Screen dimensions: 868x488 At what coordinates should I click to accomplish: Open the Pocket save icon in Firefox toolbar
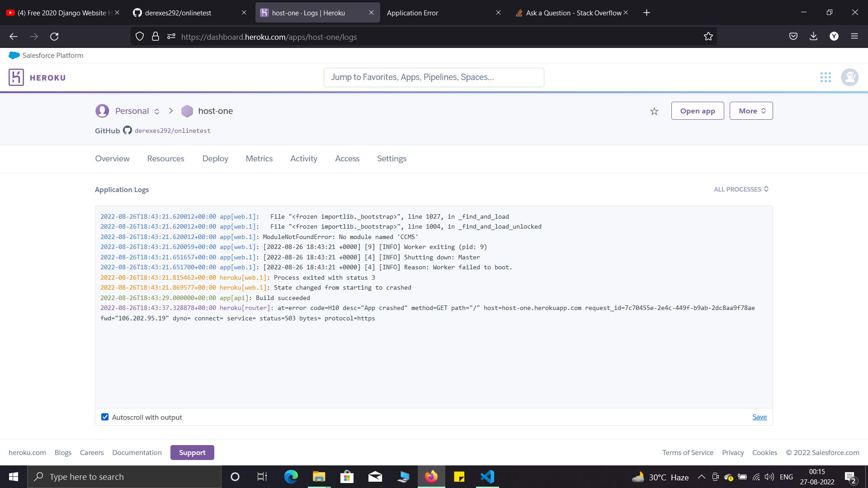point(793,37)
